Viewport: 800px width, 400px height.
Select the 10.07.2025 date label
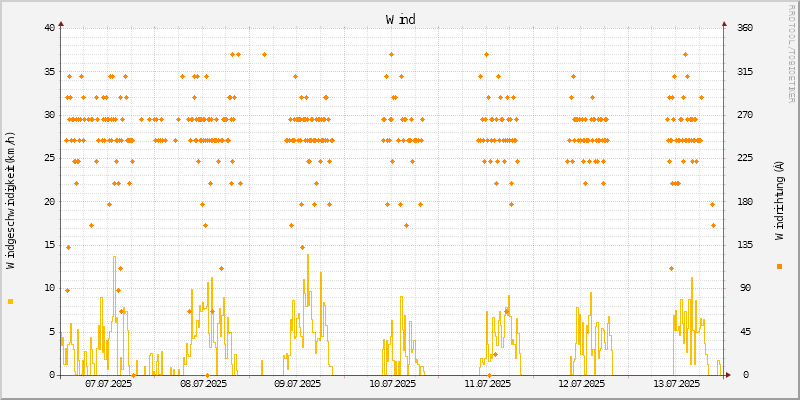point(392,383)
